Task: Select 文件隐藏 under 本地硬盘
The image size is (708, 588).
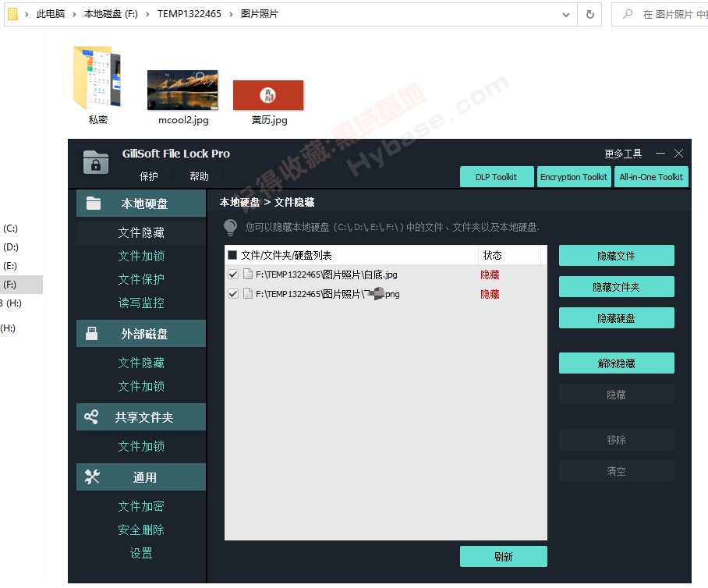Action: tap(141, 232)
